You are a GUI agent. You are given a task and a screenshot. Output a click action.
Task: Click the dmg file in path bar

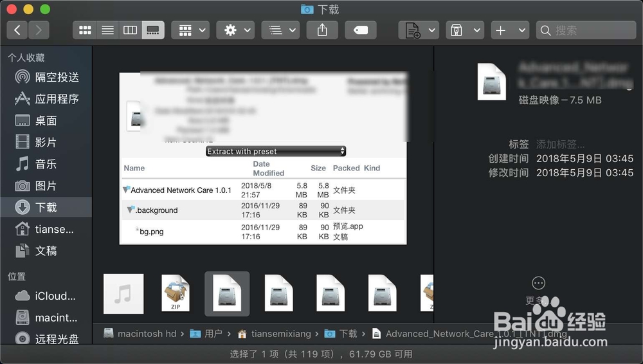(x=469, y=334)
